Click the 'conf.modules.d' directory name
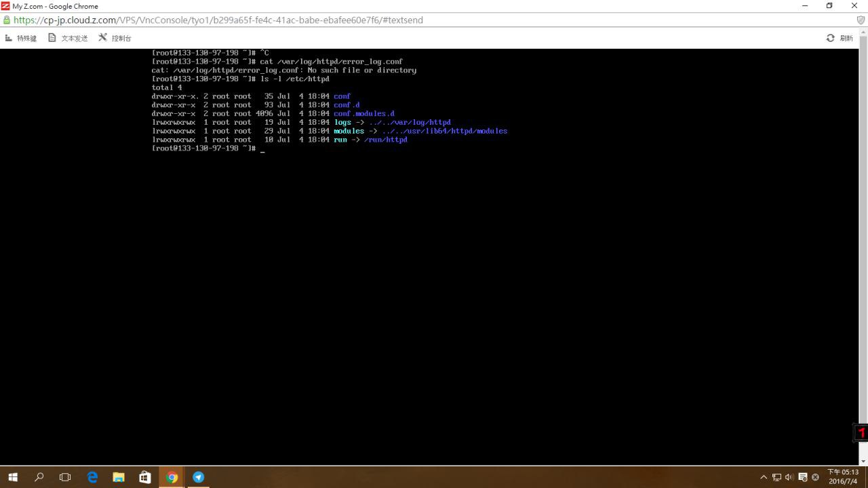The height and width of the screenshot is (488, 868). click(364, 114)
